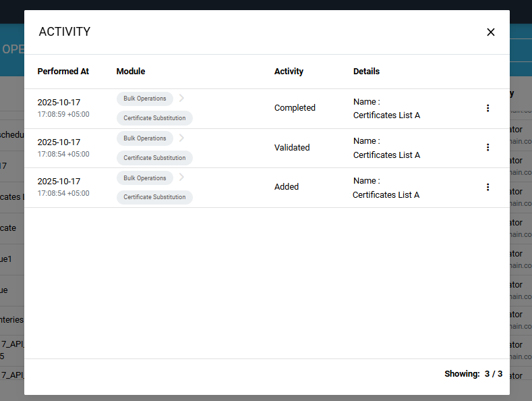
Task: Click the Activity column header
Action: pos(289,72)
